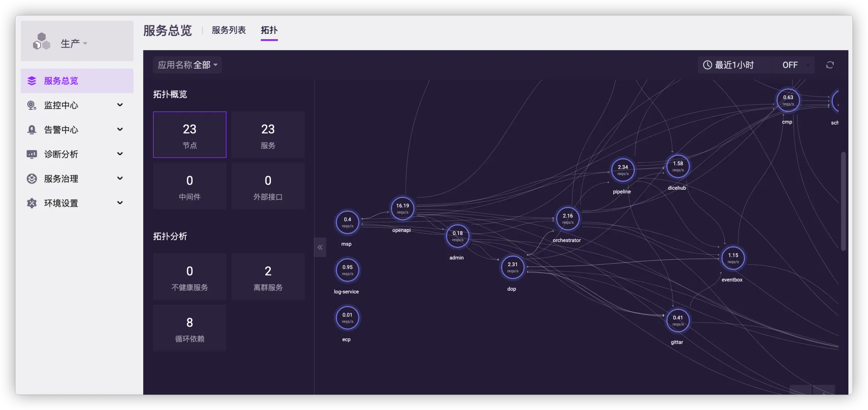Toggle the 循环依赖 analysis filter card

tap(189, 328)
